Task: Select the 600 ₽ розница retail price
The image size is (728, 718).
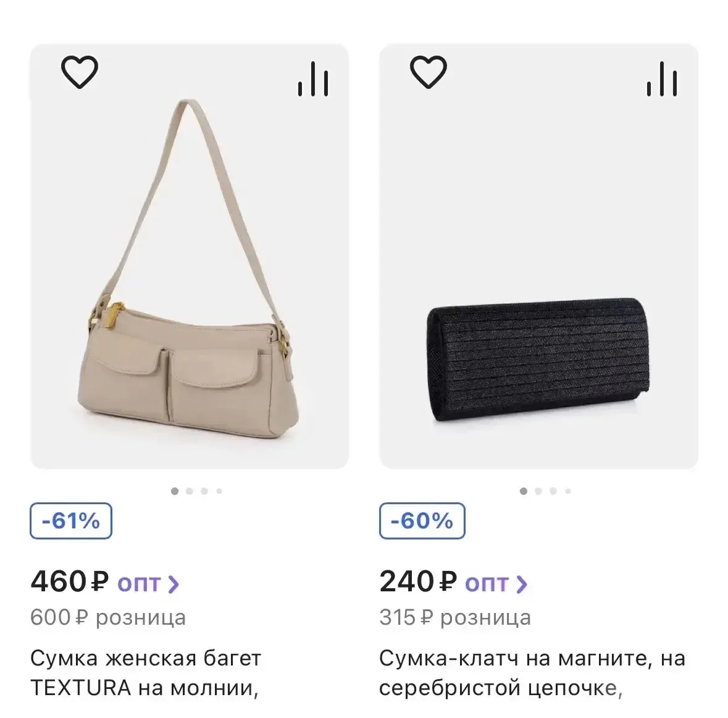Action: pos(108,618)
